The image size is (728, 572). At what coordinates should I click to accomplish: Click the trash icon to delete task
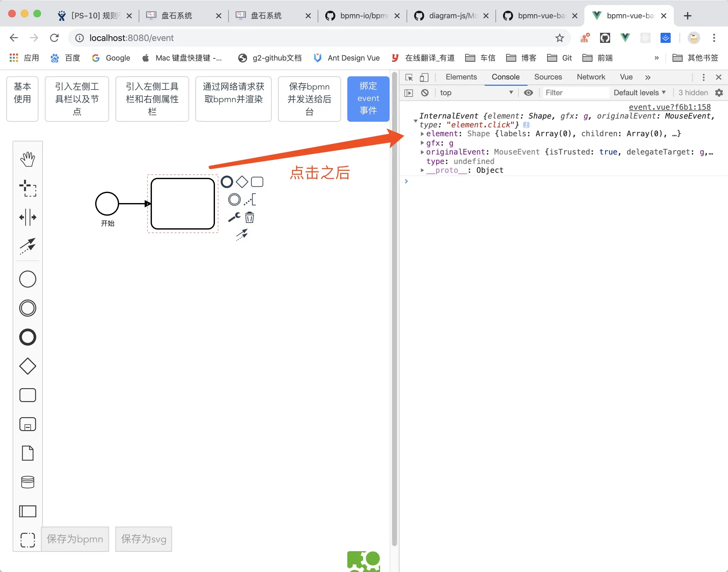tap(249, 217)
